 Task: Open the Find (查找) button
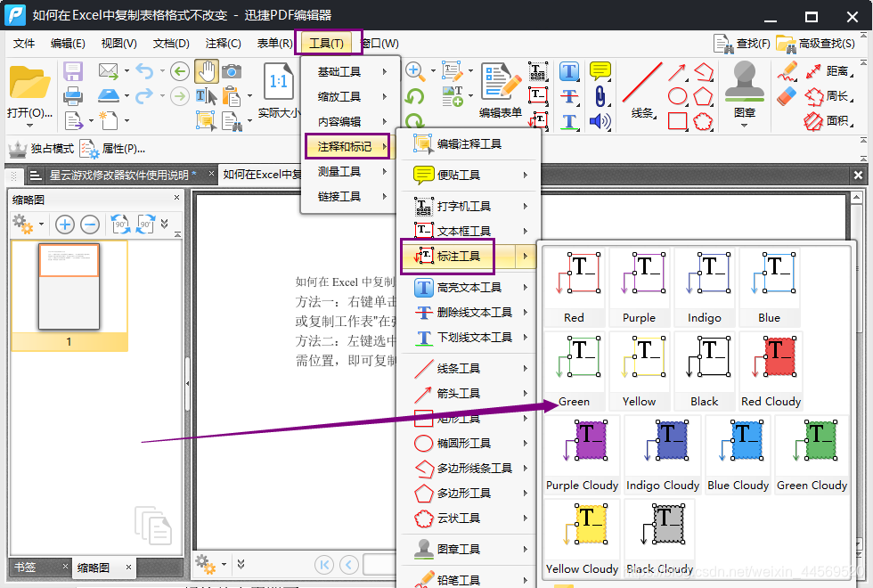pos(742,44)
